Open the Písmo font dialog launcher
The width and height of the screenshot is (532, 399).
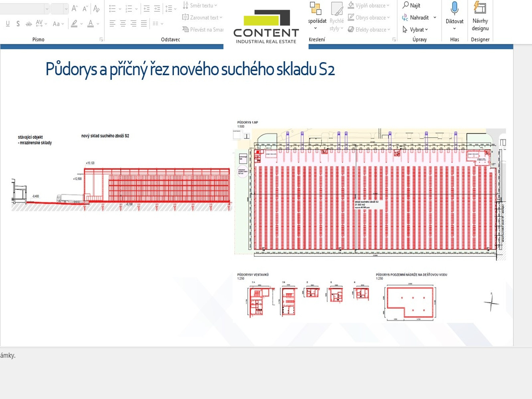101,40
